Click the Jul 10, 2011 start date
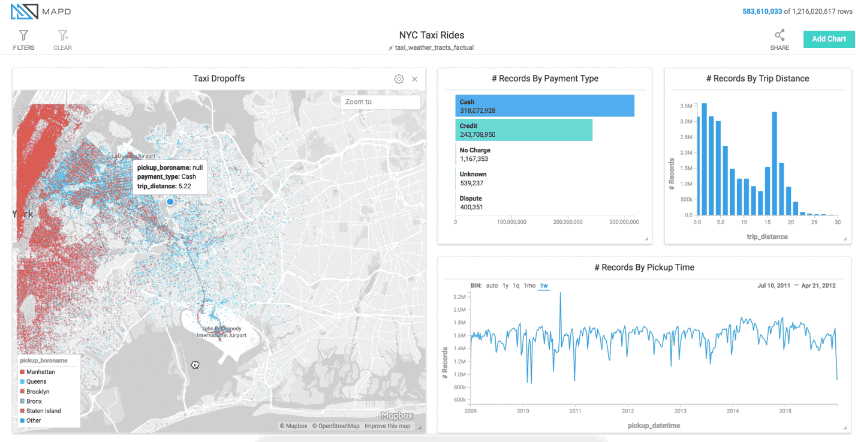 [774, 286]
